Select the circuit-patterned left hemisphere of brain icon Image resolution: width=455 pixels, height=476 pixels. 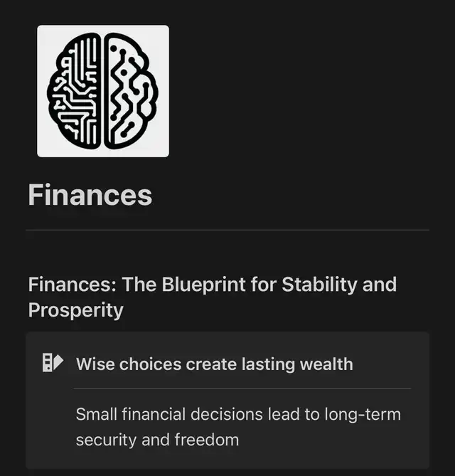point(74,91)
